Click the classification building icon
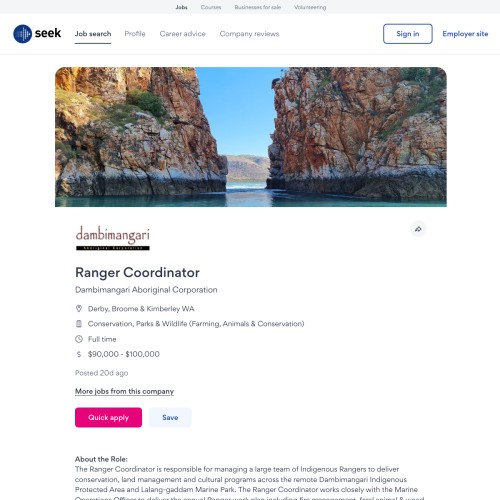 79,324
